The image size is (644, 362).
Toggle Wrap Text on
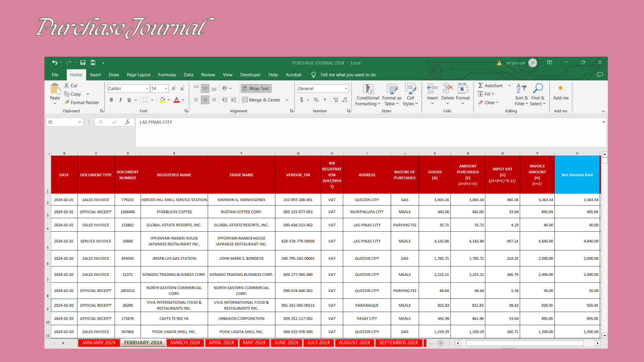click(256, 88)
